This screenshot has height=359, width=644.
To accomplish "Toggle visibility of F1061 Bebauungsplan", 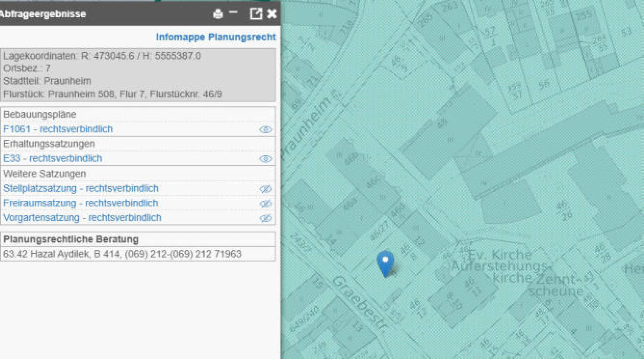I will click(x=266, y=129).
